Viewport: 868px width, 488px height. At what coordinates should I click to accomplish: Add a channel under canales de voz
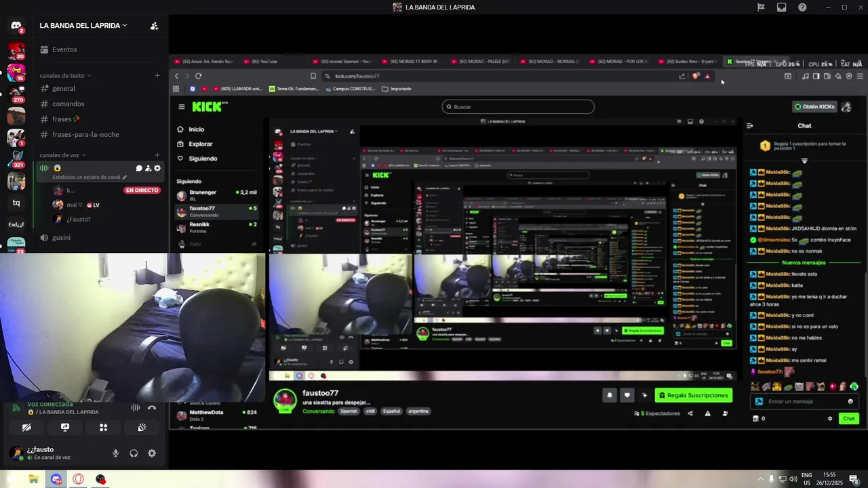(x=157, y=155)
